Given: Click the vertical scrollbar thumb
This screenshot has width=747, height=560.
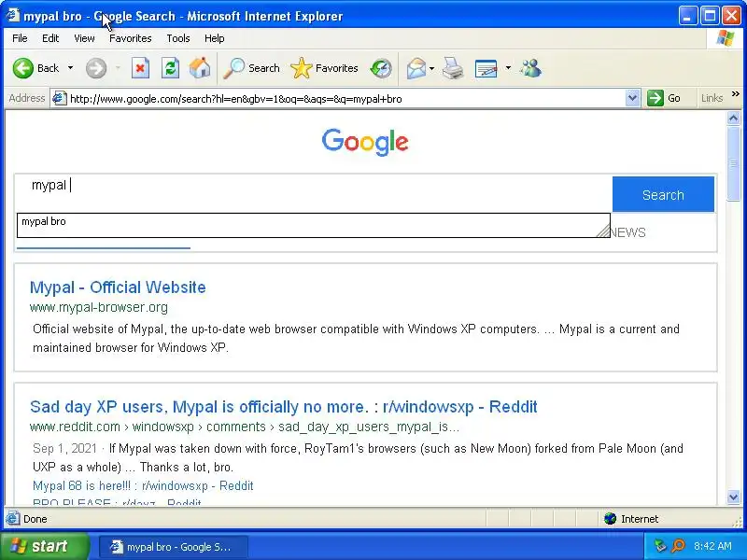Looking at the screenshot, I should point(733,163).
